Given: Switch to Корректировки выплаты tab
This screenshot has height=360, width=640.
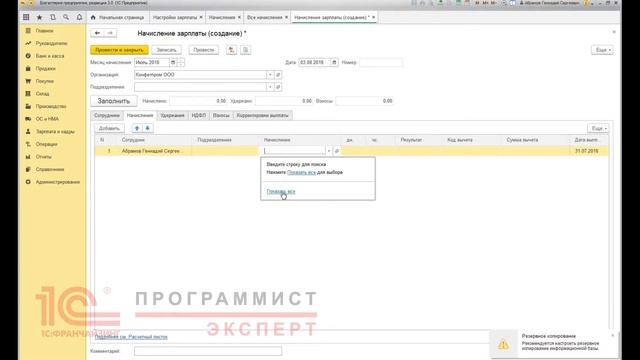Looking at the screenshot, I should click(x=262, y=116).
